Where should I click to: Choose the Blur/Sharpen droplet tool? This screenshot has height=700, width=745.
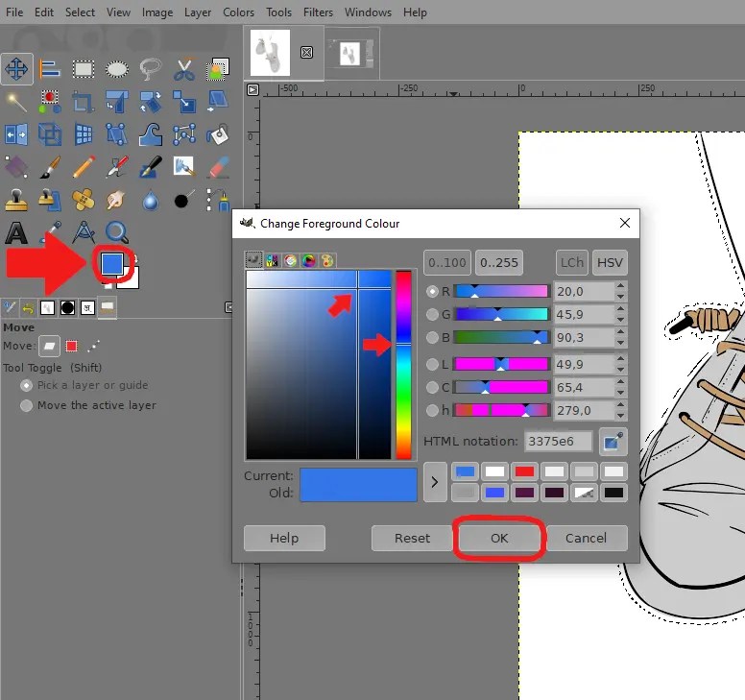[150, 201]
